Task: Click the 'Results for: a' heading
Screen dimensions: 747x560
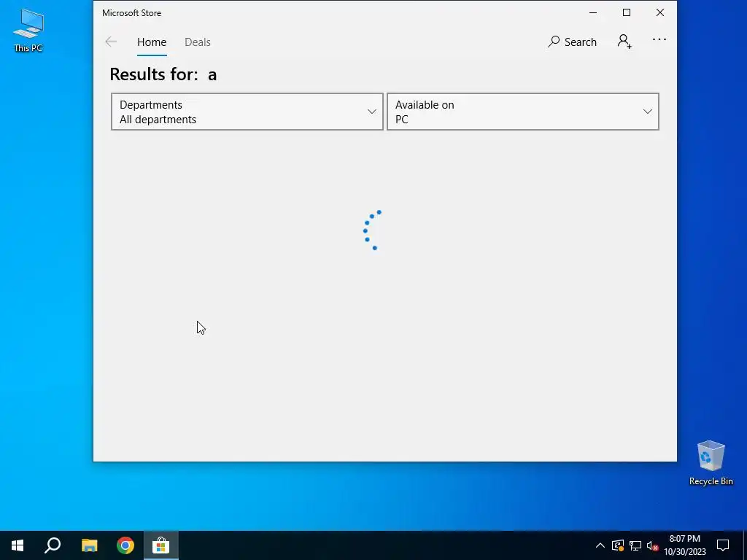Action: click(163, 74)
